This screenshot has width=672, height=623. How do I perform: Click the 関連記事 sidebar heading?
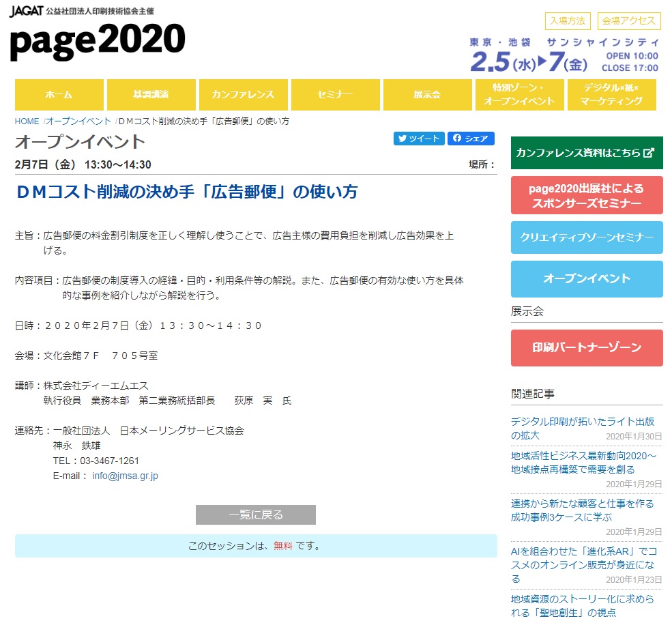pos(533,394)
